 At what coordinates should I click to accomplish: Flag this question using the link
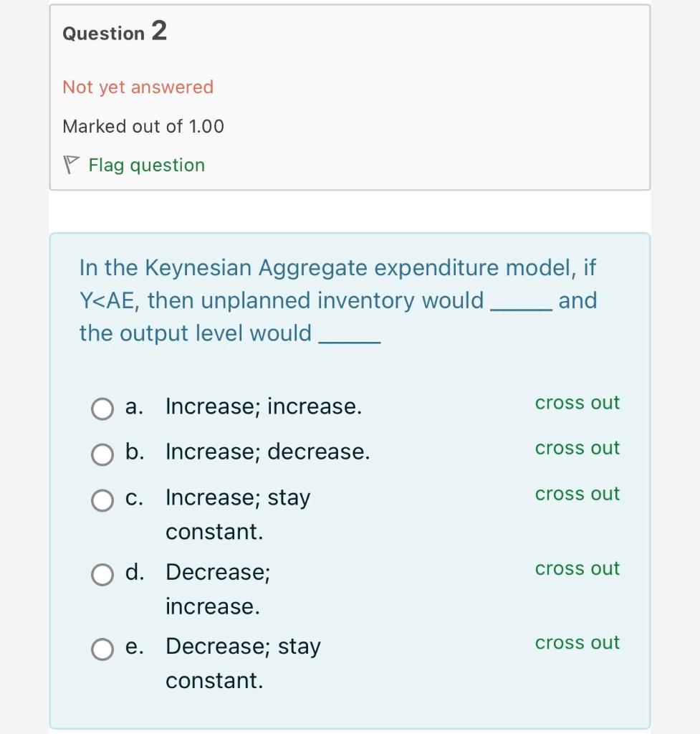click(x=147, y=166)
